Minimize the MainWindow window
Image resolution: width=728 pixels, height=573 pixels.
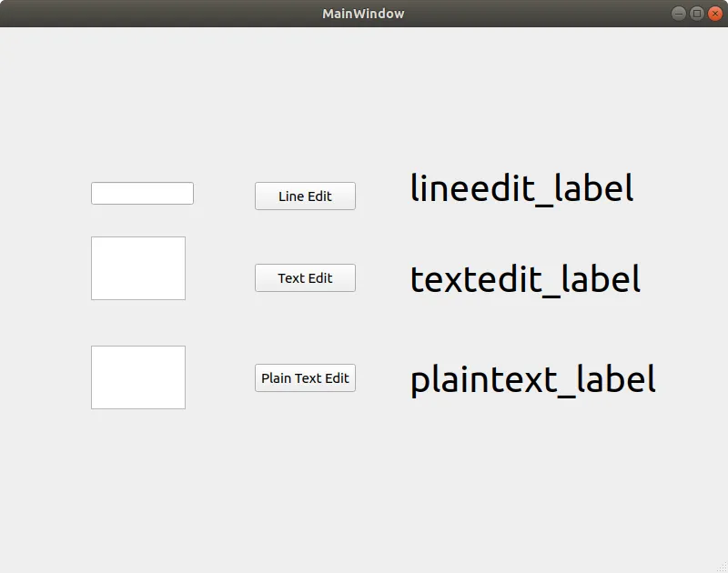click(x=679, y=14)
